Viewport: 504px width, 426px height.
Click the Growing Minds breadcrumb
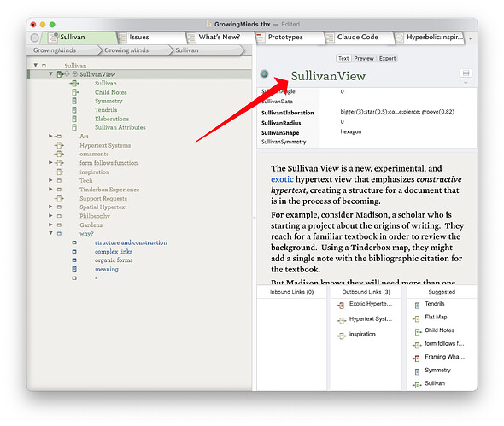tap(126, 50)
